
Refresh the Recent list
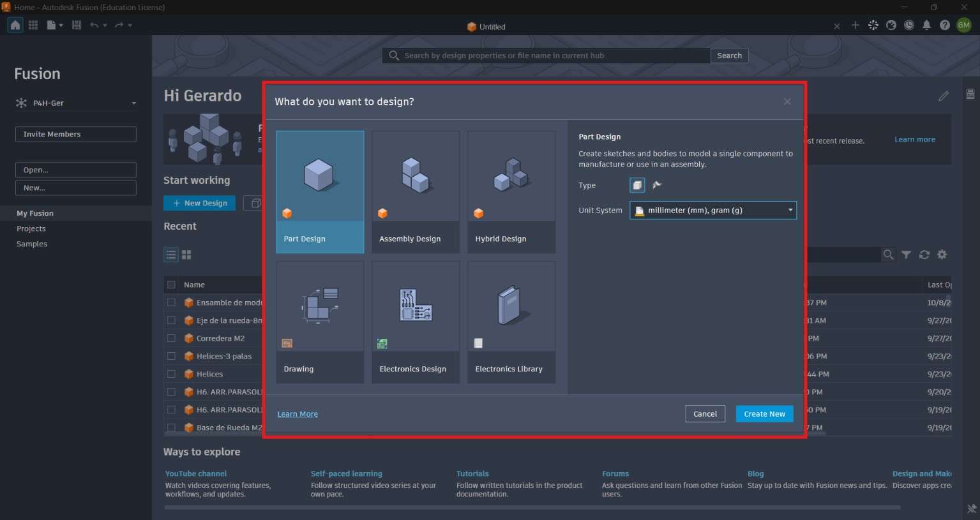pos(924,255)
